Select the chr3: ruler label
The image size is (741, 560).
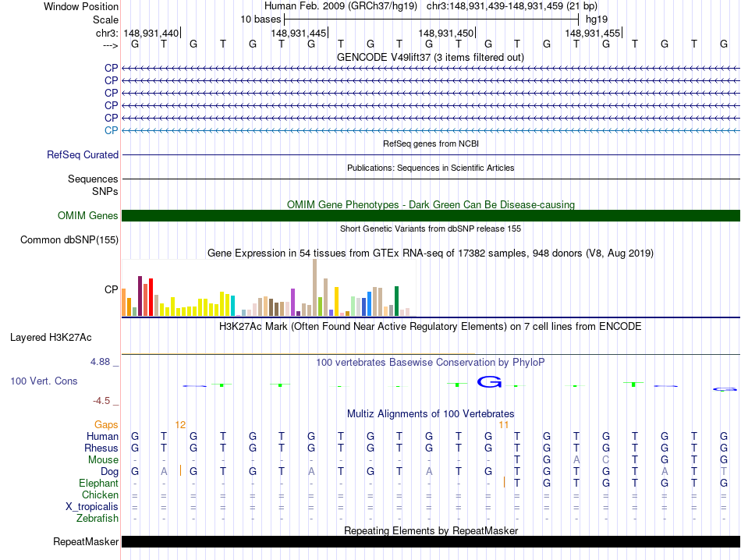coord(107,33)
